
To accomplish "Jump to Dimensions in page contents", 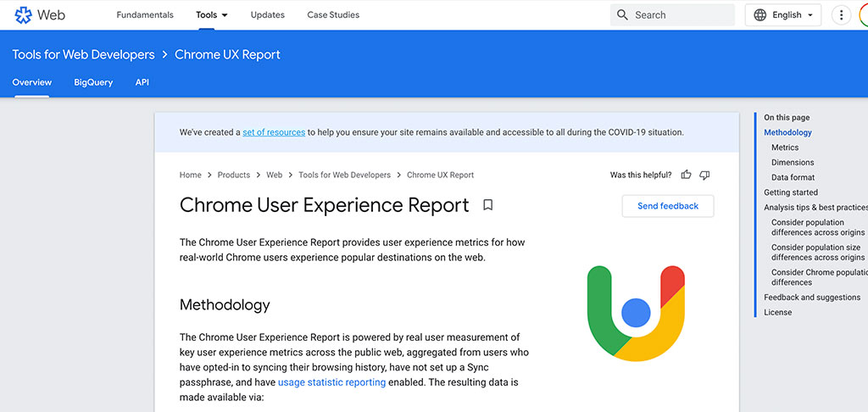I will click(793, 162).
